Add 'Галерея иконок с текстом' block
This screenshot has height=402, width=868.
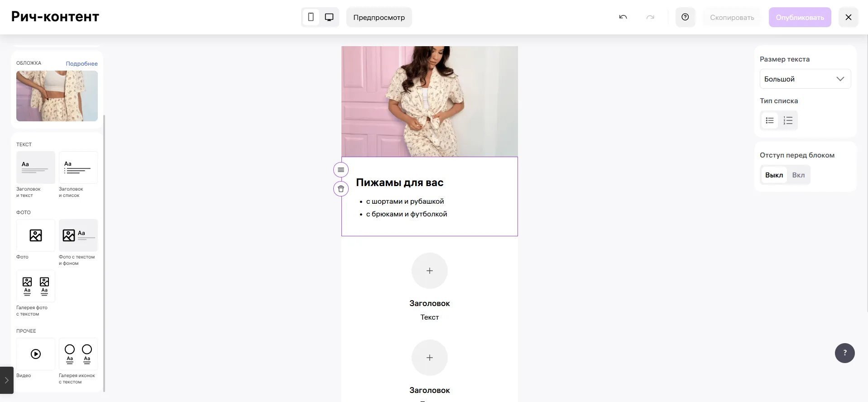78,354
